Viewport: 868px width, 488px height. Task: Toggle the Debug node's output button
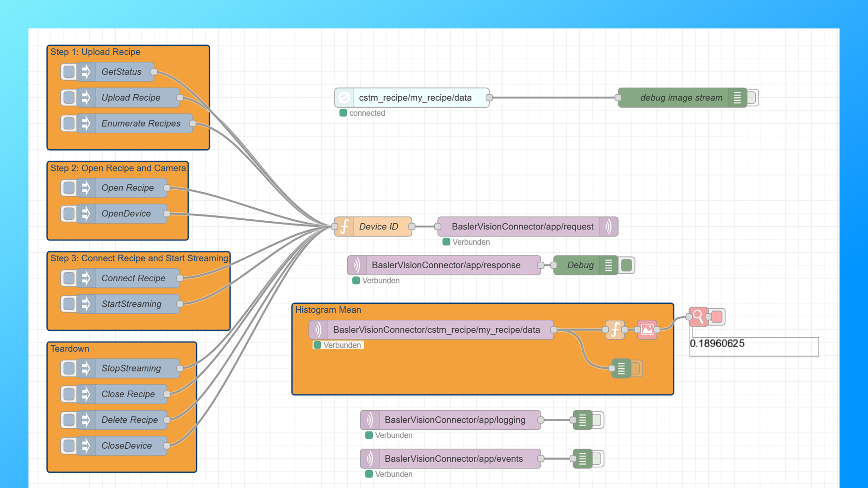626,265
